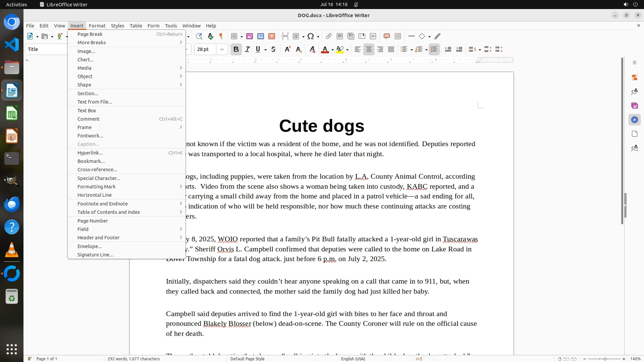This screenshot has height=362, width=644.
Task: Click the Increase Indent icon
Action: pyautogui.click(x=448, y=50)
